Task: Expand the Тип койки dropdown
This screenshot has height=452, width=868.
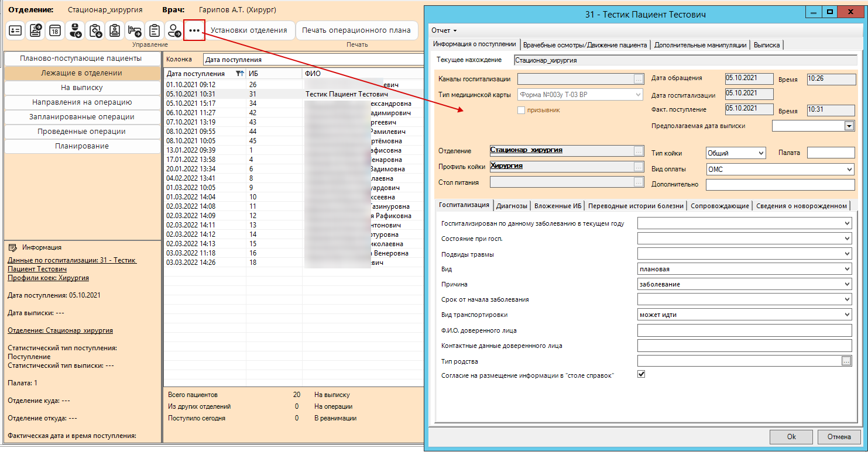Action: (761, 153)
